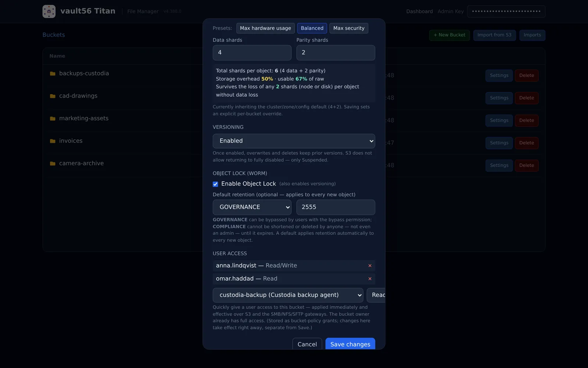Open the partially visible Read permission dropdown

(x=376, y=295)
